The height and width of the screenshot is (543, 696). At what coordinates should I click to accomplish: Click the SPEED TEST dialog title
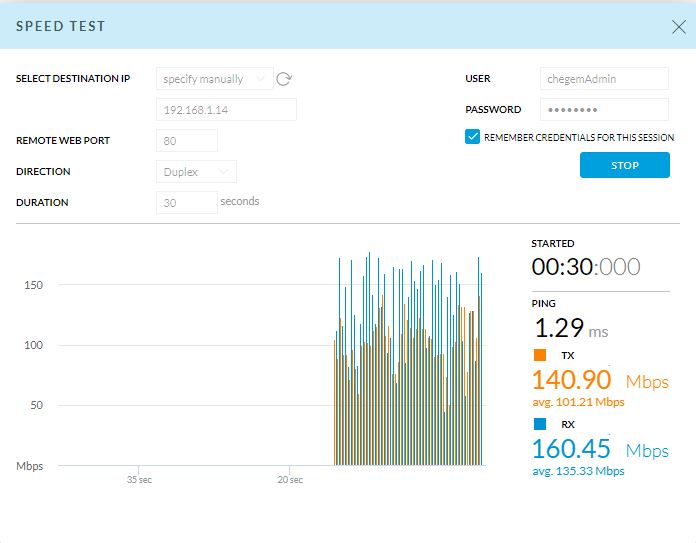(x=60, y=26)
